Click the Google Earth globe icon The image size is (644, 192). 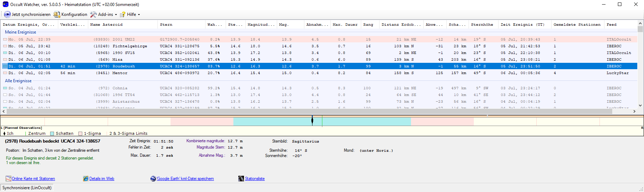[x=153, y=179]
